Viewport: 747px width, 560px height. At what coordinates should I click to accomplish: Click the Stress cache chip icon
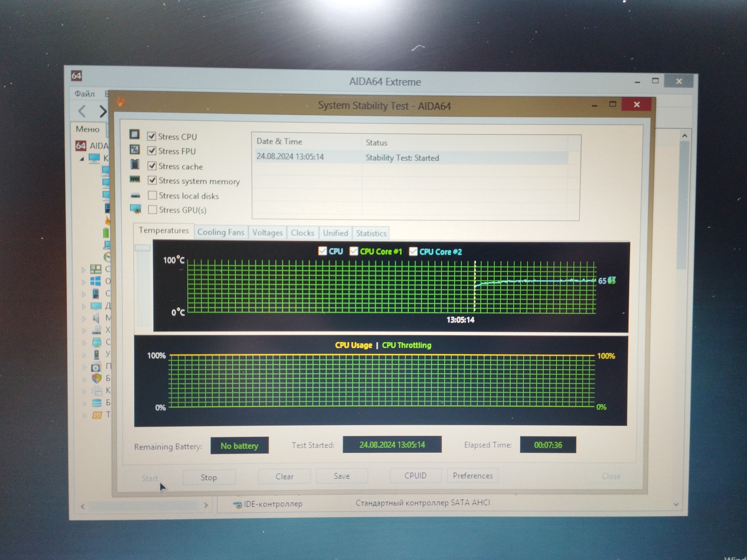[135, 164]
